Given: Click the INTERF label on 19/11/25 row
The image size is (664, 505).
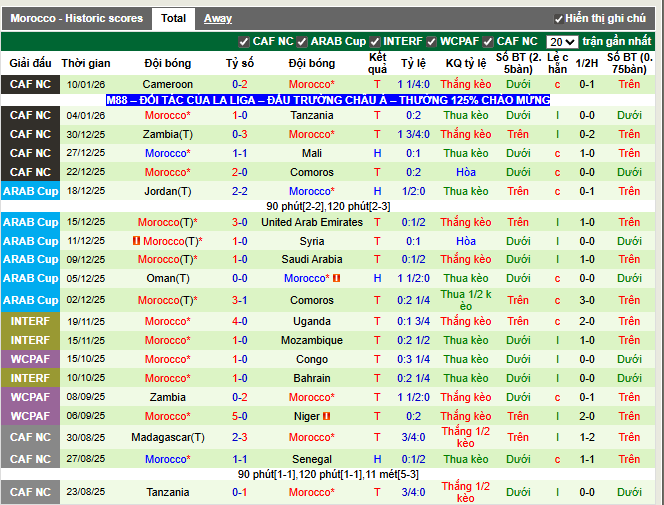Looking at the screenshot, I should click(30, 321).
